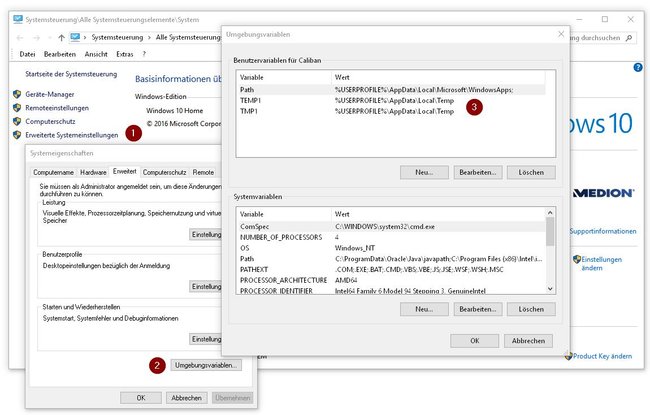Select PROCESSOR_ARCHITECTURE row
650x415 pixels.
pyautogui.click(x=391, y=280)
